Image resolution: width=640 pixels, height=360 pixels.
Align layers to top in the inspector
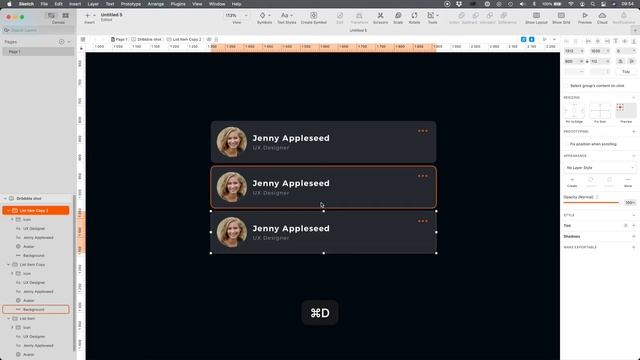click(x=616, y=41)
